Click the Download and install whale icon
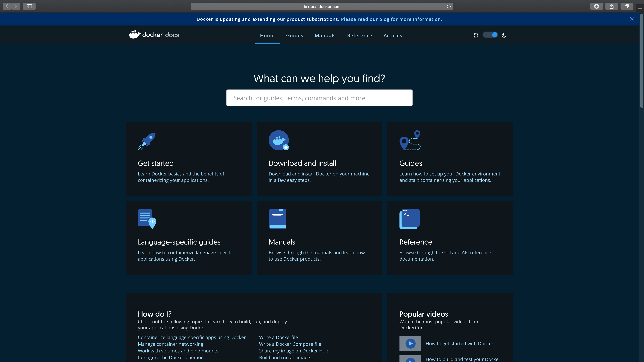The height and width of the screenshot is (362, 644). pos(279,140)
